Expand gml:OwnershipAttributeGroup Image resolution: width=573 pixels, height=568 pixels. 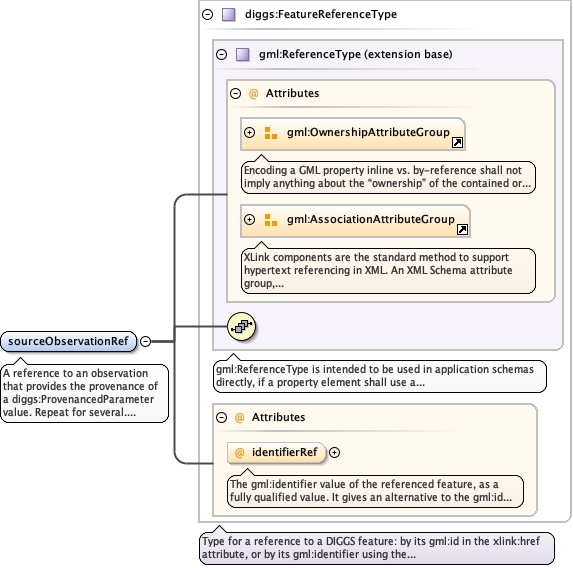(249, 132)
